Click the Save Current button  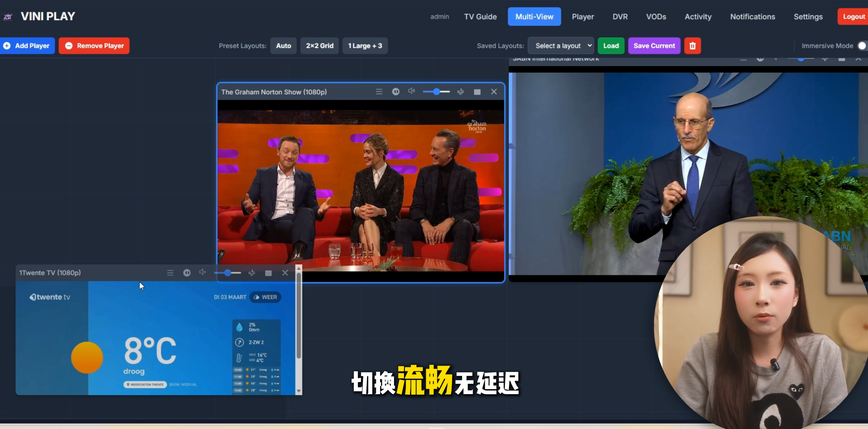(x=654, y=46)
